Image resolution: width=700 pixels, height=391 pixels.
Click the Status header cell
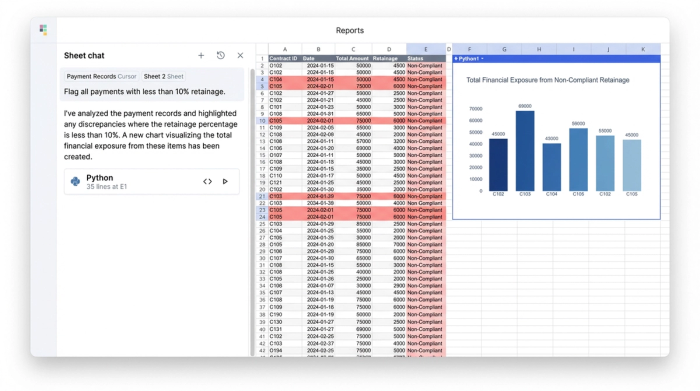425,58
